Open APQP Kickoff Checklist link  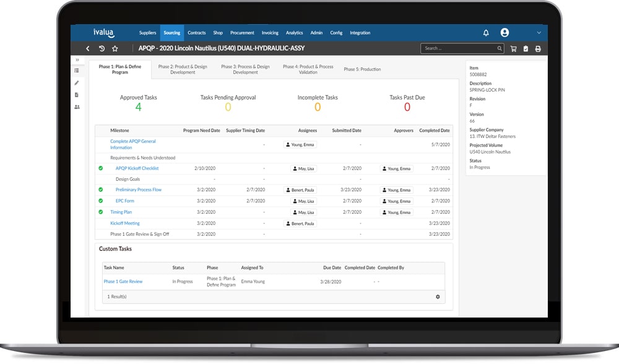[137, 168]
